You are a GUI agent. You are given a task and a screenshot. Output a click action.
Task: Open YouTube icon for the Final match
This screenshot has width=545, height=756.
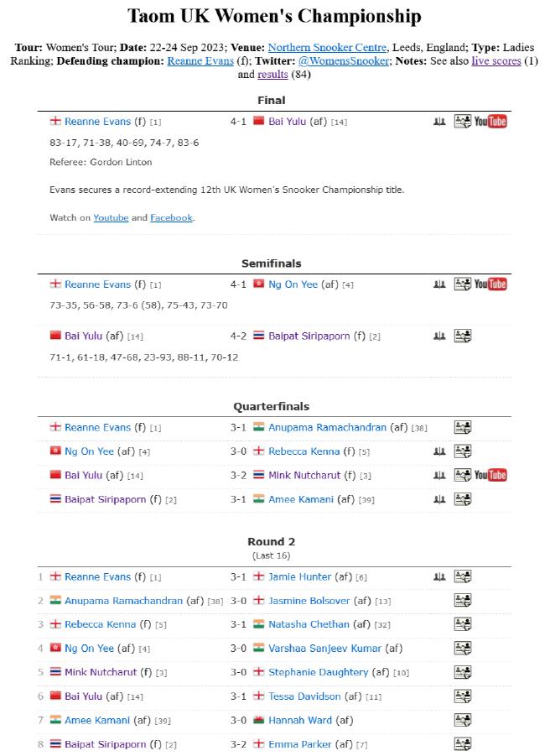(x=490, y=122)
